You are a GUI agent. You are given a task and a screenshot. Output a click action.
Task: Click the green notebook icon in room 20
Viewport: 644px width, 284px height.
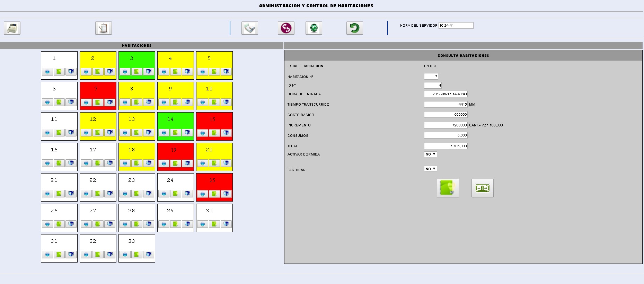click(x=214, y=163)
